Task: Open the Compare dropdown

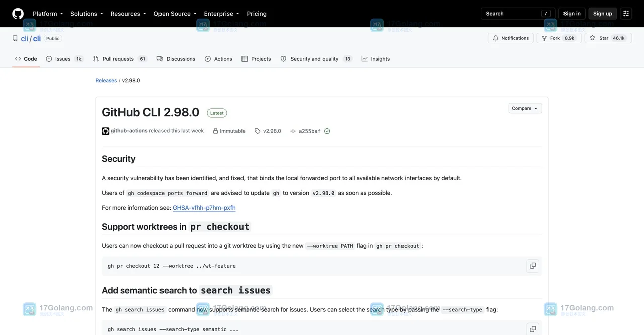Action: click(525, 108)
